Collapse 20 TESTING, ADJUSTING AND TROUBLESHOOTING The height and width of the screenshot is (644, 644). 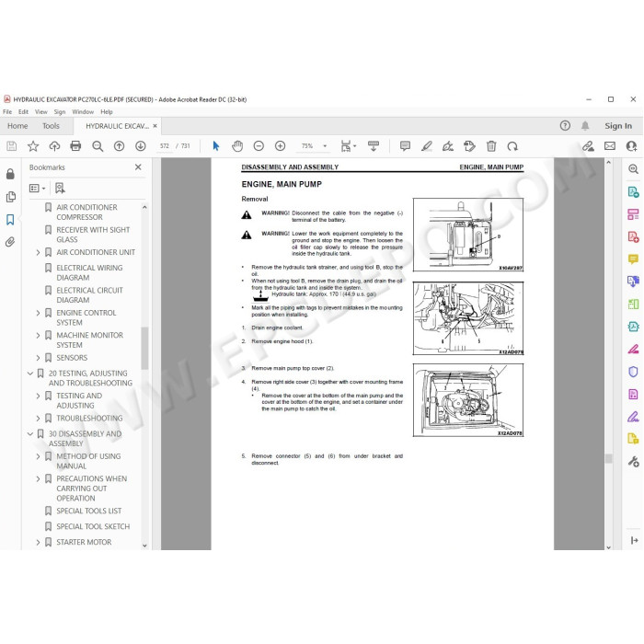pyautogui.click(x=30, y=374)
